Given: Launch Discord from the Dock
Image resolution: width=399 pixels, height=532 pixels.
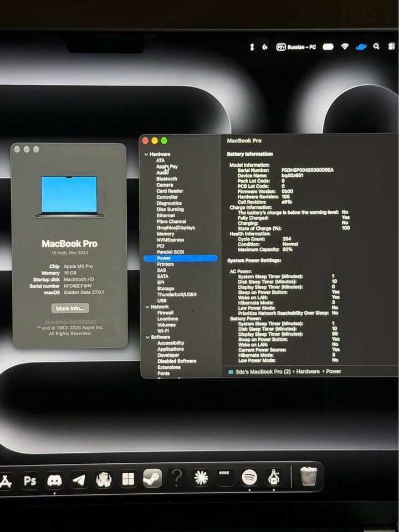Looking at the screenshot, I should [x=54, y=480].
